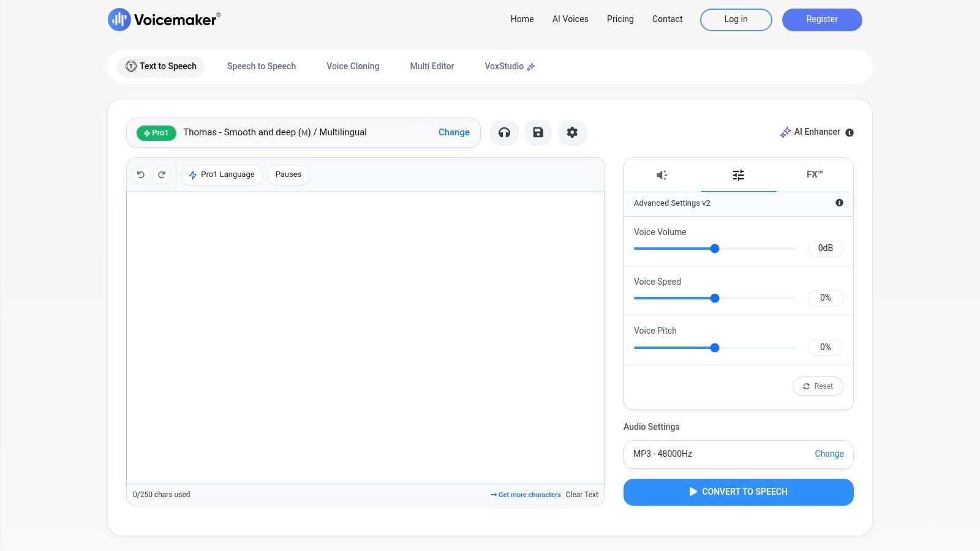Click the Voicemaker logo
Viewport: 980px width, 551px height.
164,20
